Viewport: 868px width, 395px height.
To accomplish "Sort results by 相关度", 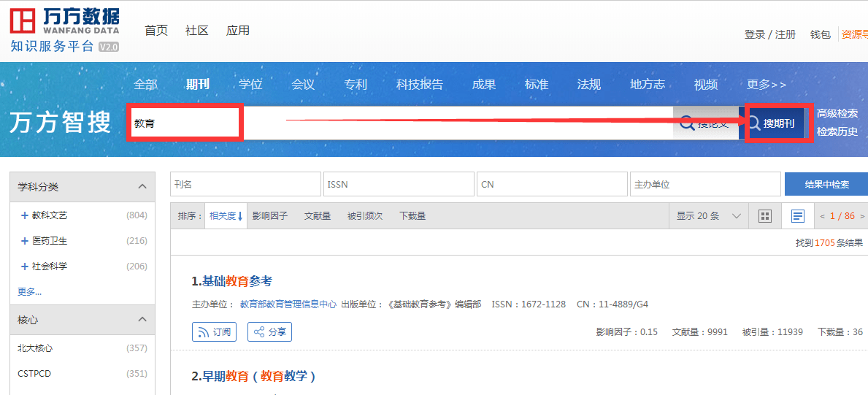I will pyautogui.click(x=226, y=216).
